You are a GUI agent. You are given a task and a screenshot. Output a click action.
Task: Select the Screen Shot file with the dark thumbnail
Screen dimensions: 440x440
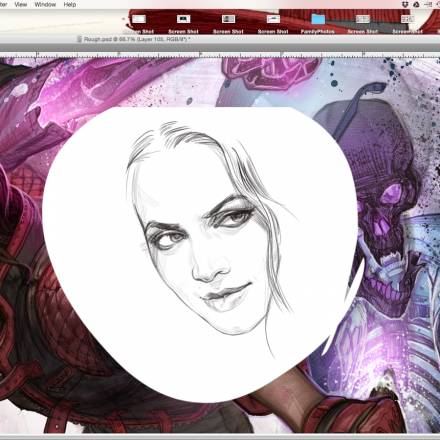click(183, 19)
